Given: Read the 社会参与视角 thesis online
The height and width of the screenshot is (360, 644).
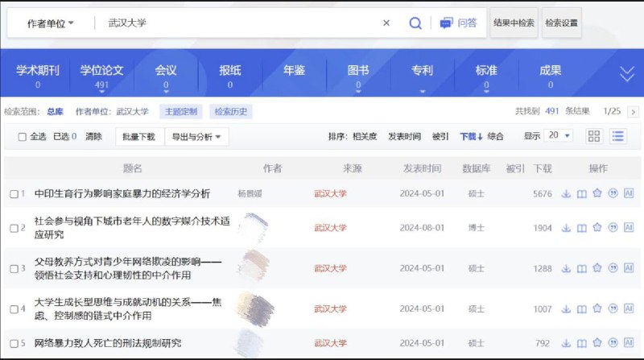Looking at the screenshot, I should tap(581, 228).
